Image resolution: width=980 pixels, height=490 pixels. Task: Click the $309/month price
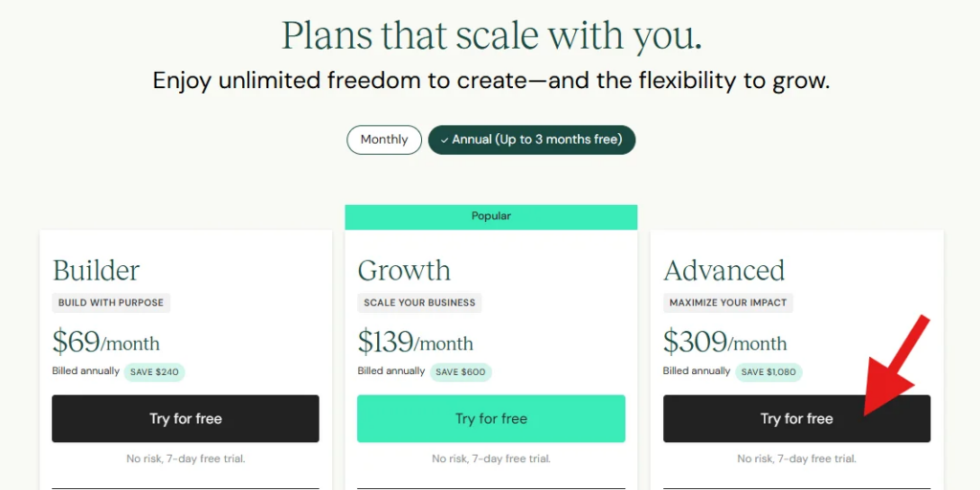coord(724,342)
